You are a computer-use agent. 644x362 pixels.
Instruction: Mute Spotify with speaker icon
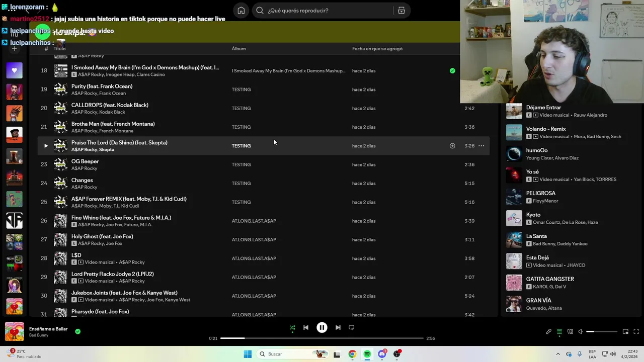coord(581,332)
